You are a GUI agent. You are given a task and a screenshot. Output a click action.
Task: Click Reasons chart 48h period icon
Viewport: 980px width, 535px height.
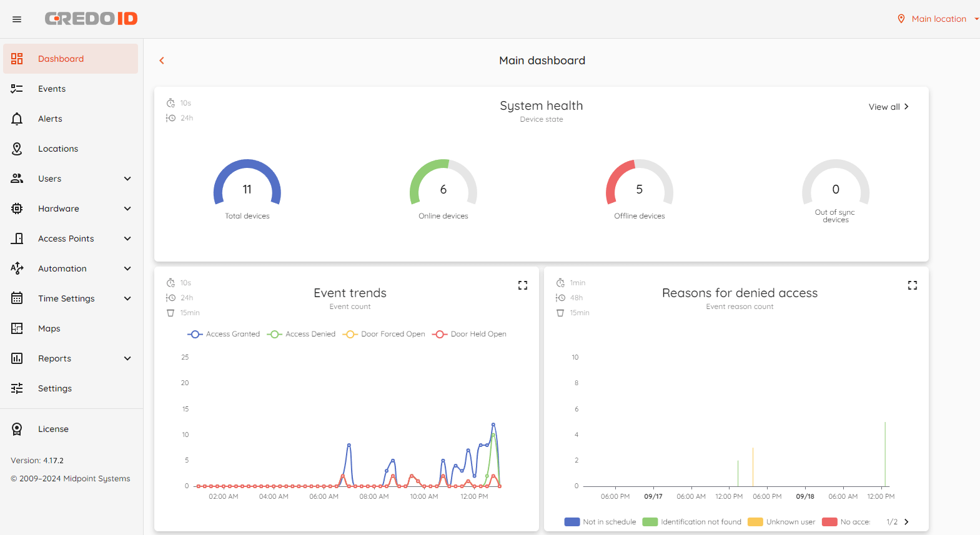coord(560,298)
